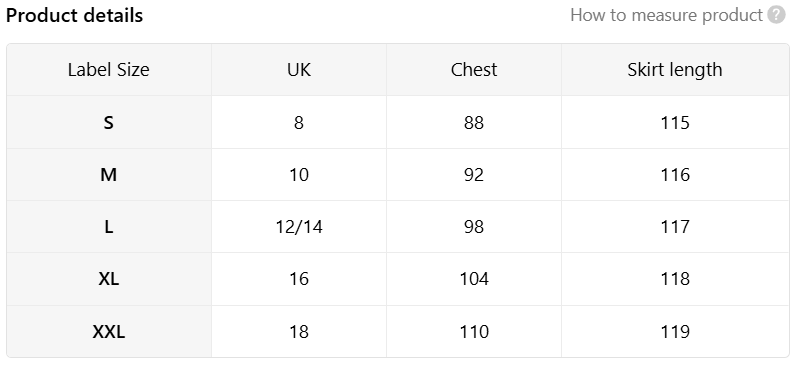Click the Product details heading
This screenshot has width=804, height=367.
[74, 15]
